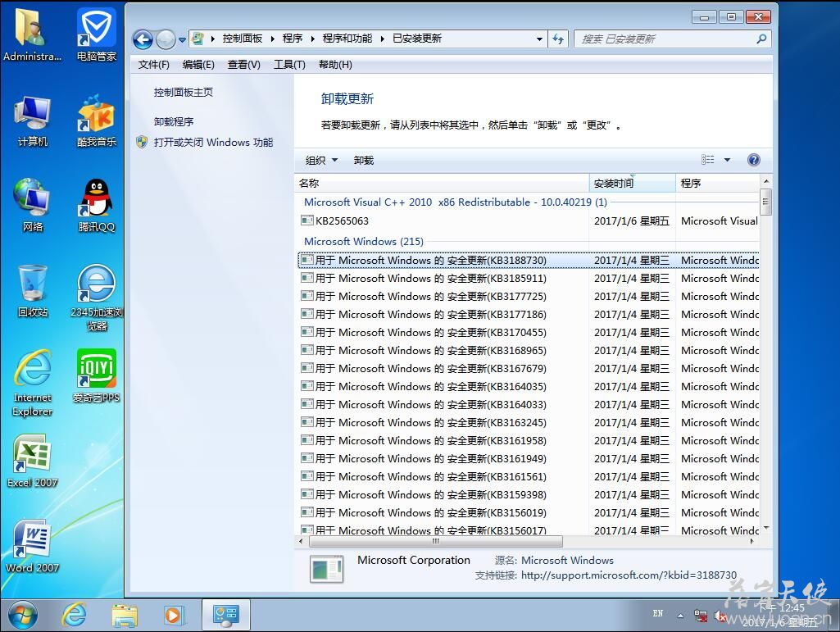Go to 控制面板主页 link

pos(184,92)
